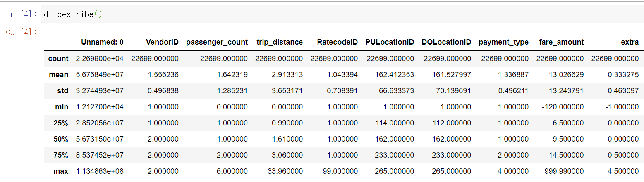Click std PULocationID value 66.633373
The width and height of the screenshot is (644, 182).
click(x=397, y=91)
